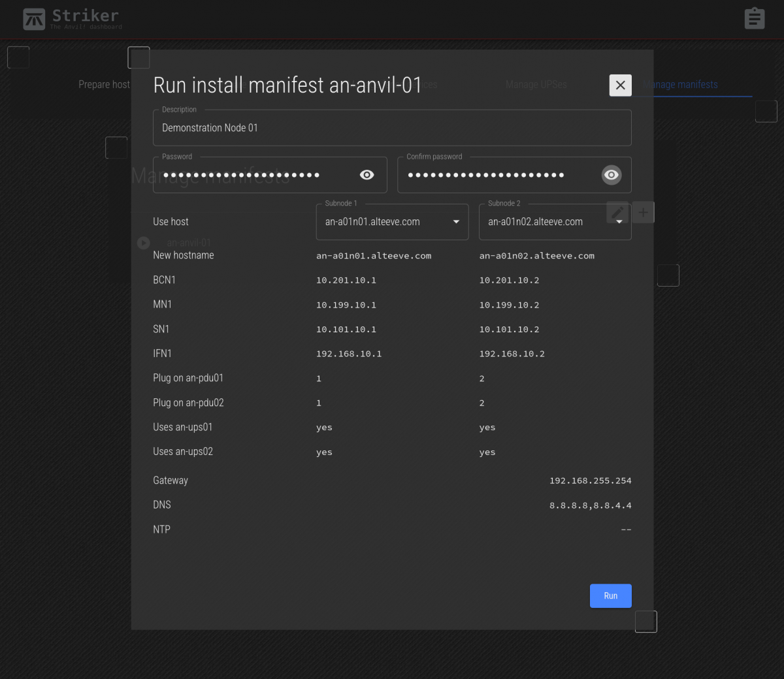Close the Run install manifest dialog
Image resolution: width=784 pixels, height=679 pixels.
(x=620, y=85)
